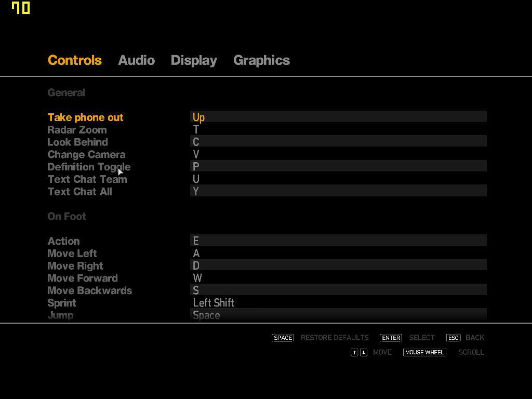Screen dimensions: 532x399
Task: Select the Take phone out binding row
Action: (267, 117)
